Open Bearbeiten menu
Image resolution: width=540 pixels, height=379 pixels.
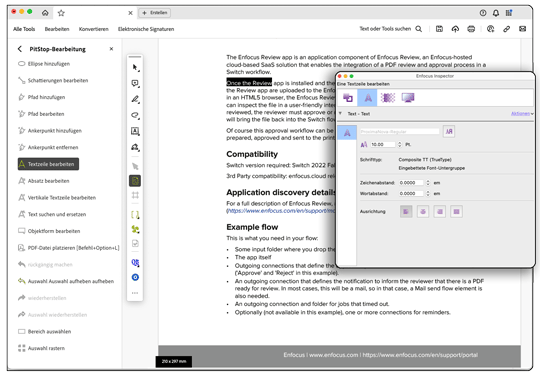pyautogui.click(x=57, y=29)
